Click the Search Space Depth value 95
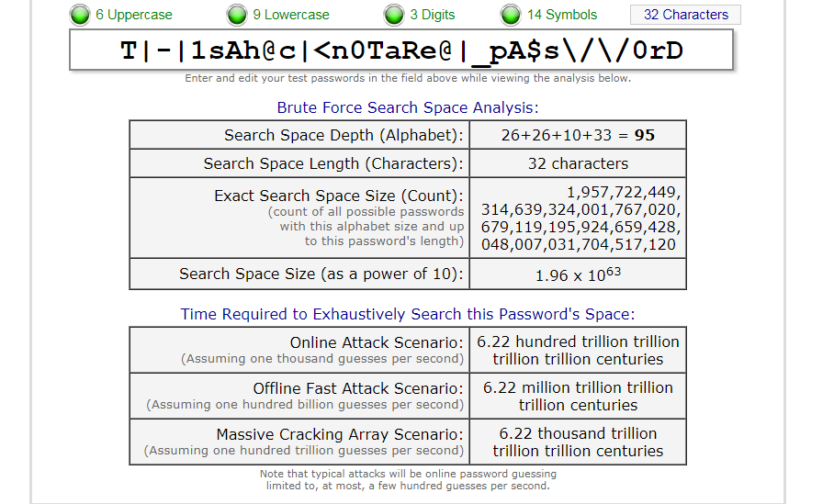 click(645, 135)
